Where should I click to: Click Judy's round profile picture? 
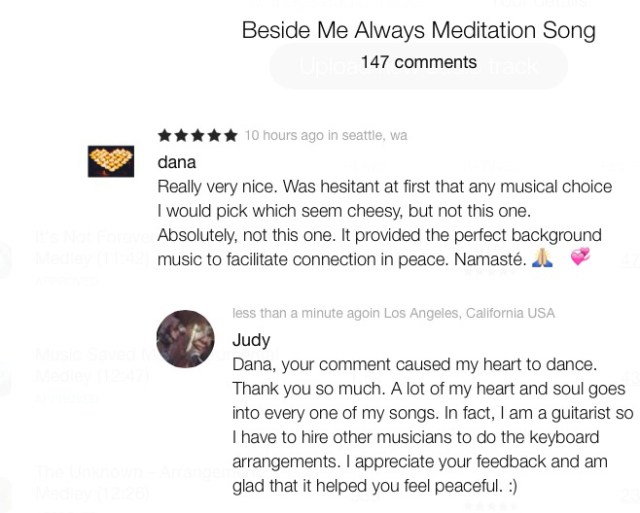pos(185,339)
